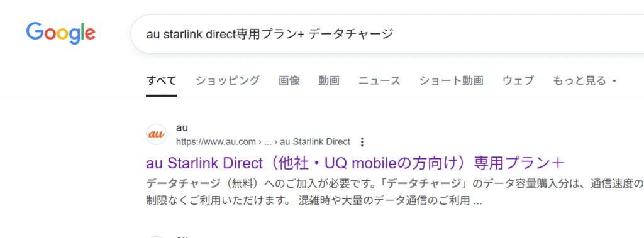Click the small arrow next to もっと見る
The height and width of the screenshot is (238, 644).
(x=614, y=81)
